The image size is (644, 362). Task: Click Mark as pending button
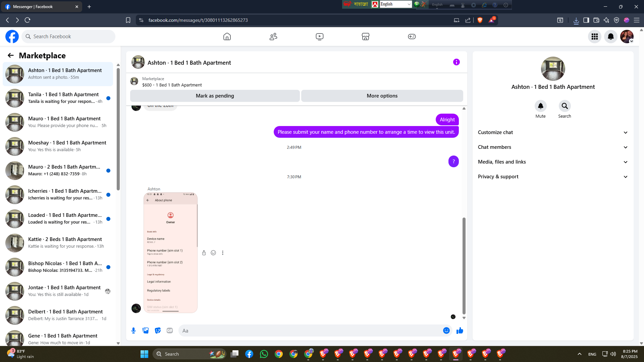[x=215, y=96]
